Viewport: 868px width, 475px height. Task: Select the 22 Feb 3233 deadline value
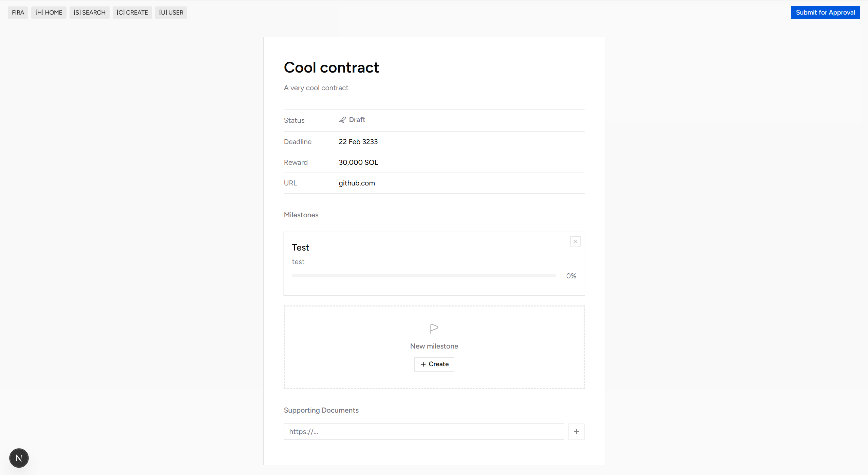[358, 142]
